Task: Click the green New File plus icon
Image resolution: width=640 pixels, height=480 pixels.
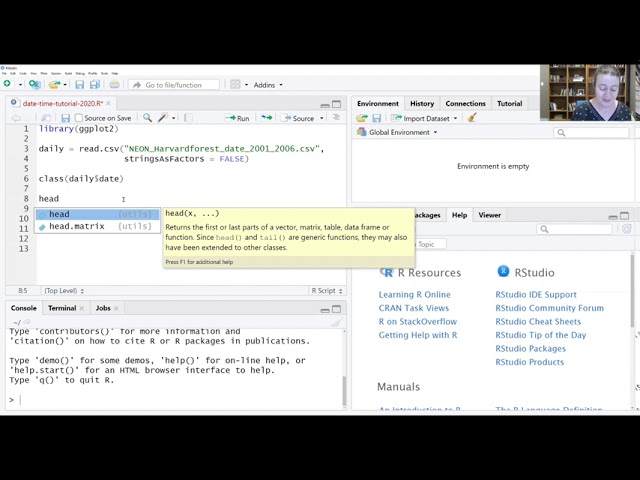Action: click(7, 84)
